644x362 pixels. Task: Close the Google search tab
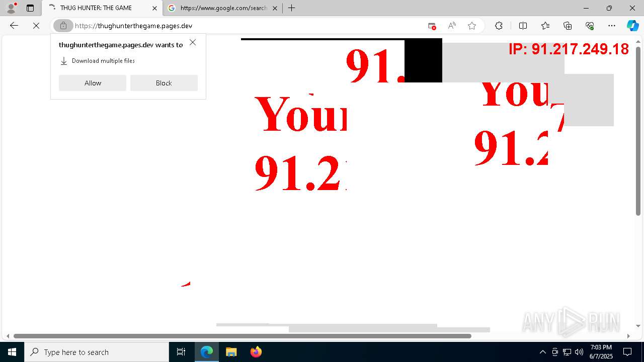point(275,8)
